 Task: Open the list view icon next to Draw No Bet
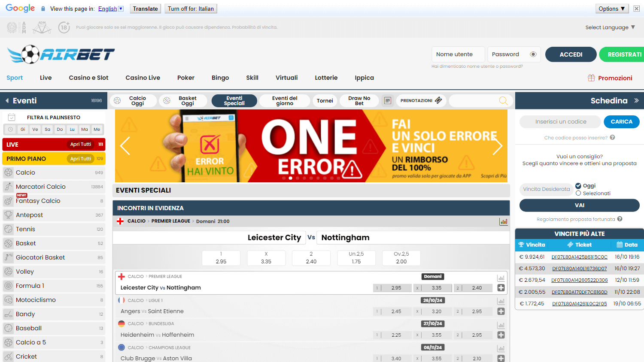pyautogui.click(x=388, y=101)
